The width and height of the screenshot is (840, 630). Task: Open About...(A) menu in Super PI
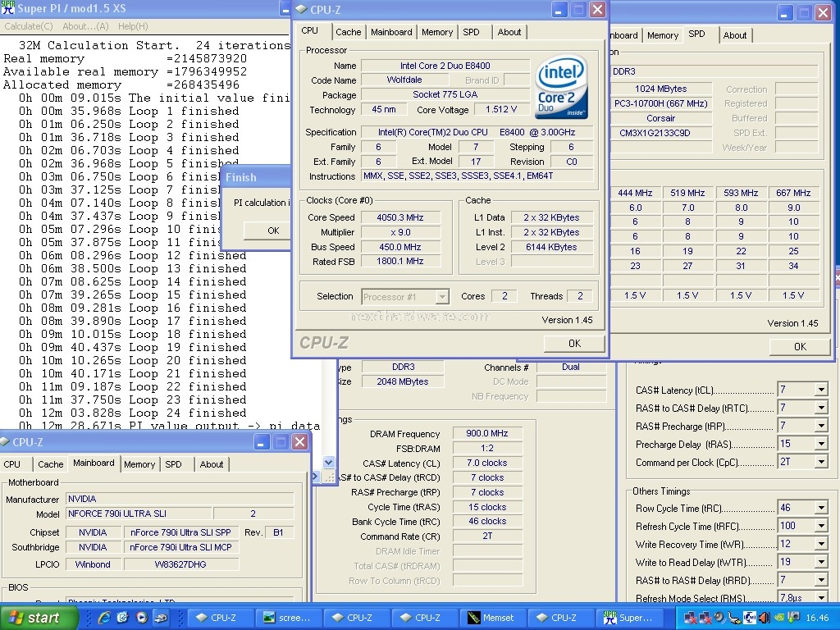click(x=85, y=26)
